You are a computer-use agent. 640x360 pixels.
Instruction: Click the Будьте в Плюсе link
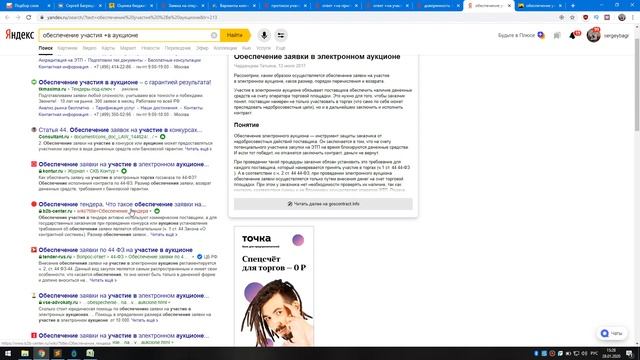coord(516,36)
